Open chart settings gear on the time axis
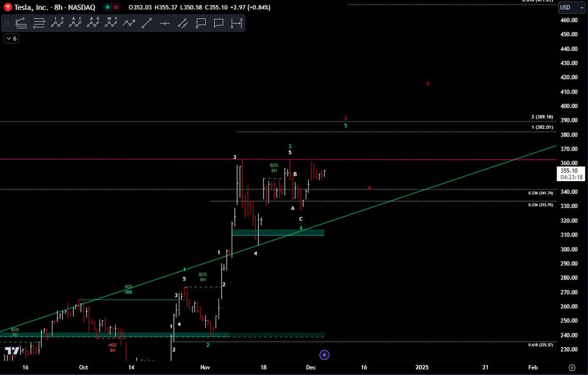 point(572,367)
